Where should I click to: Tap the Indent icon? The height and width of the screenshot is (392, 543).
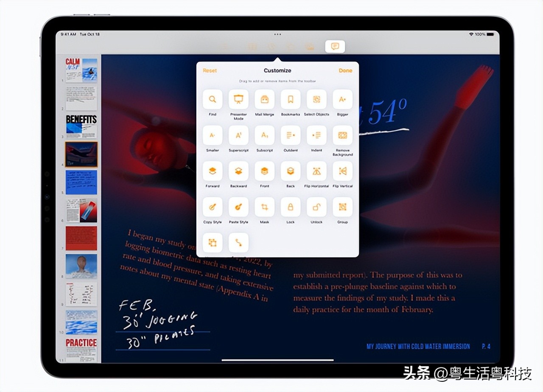coord(316,134)
